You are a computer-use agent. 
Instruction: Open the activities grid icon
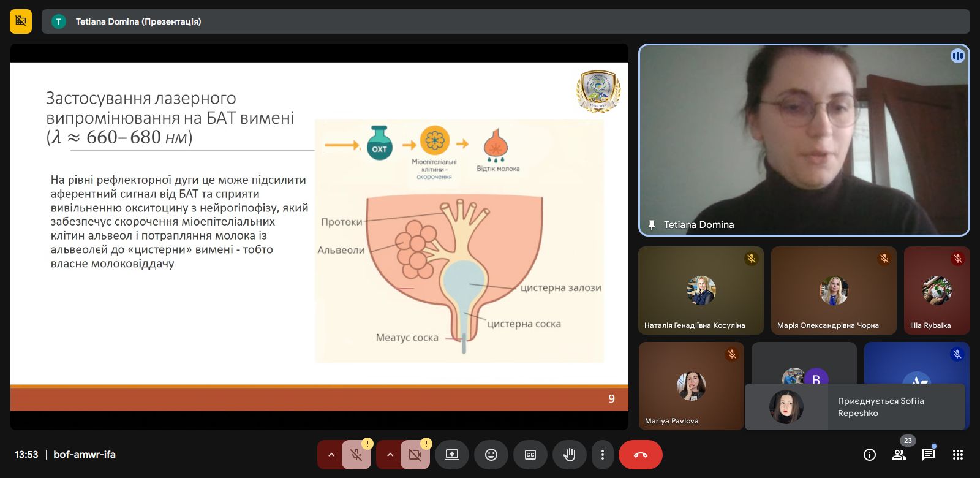[x=958, y=455]
